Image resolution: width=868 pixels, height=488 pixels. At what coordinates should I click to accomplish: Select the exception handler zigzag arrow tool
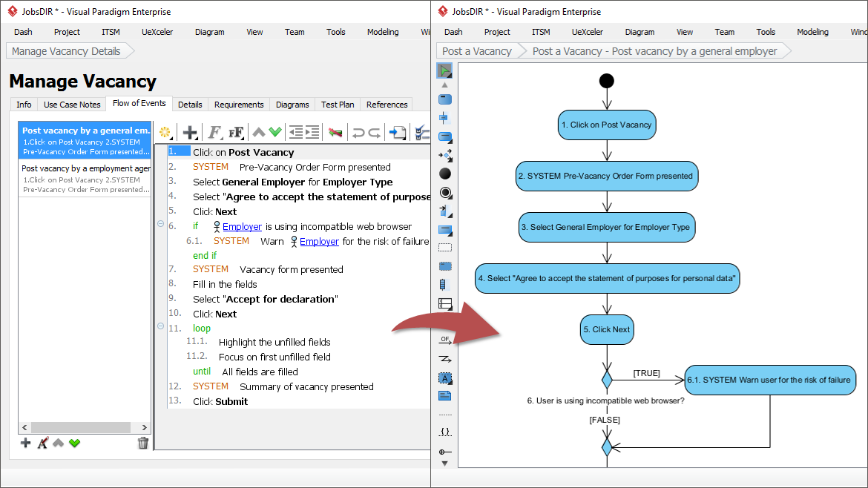445,359
